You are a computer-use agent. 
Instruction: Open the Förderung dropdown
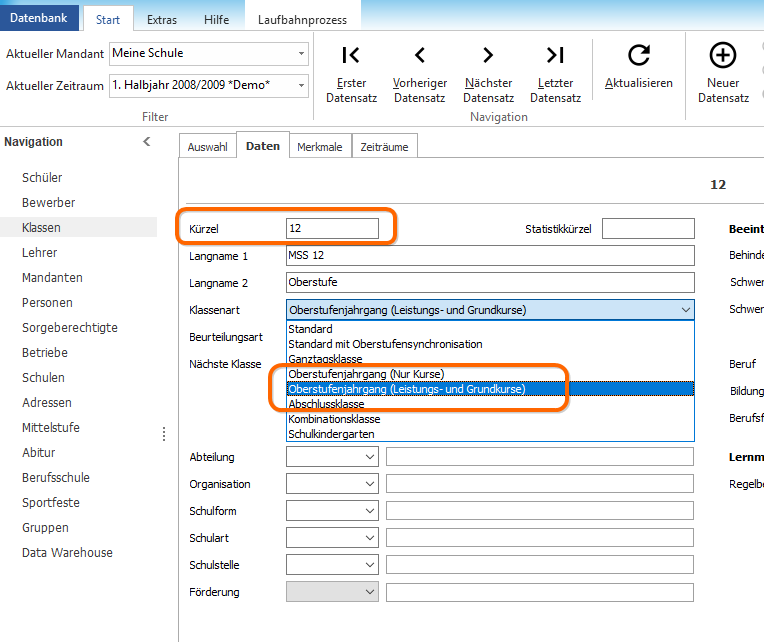point(370,592)
